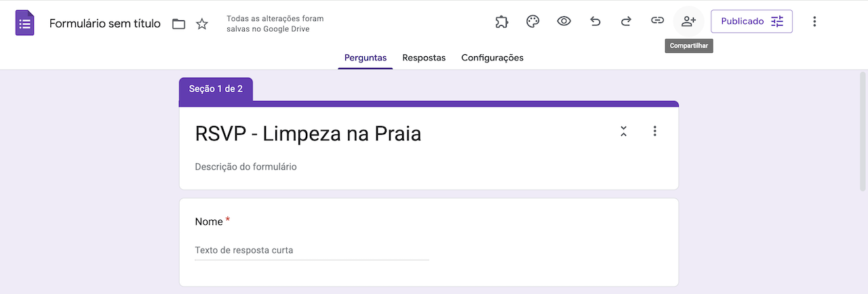Edit the title RSVP - Limpeza na Praia
The height and width of the screenshot is (294, 868).
pyautogui.click(x=308, y=134)
